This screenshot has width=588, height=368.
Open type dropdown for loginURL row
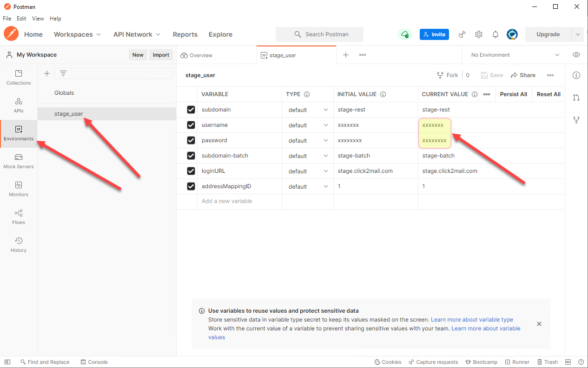point(308,171)
